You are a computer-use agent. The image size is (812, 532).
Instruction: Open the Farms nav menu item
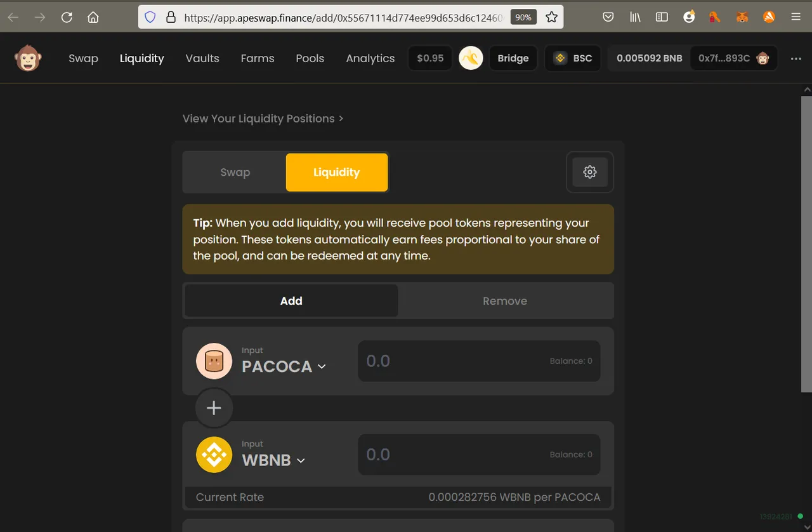tap(258, 58)
